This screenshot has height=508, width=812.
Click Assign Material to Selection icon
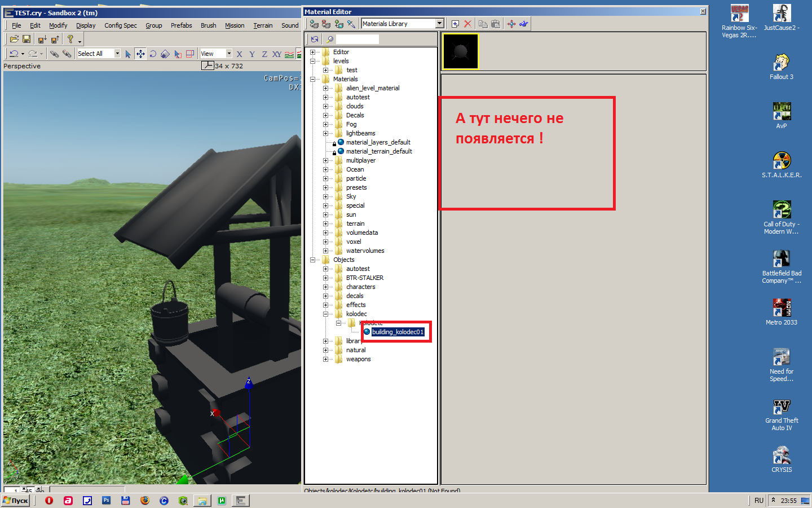[314, 24]
